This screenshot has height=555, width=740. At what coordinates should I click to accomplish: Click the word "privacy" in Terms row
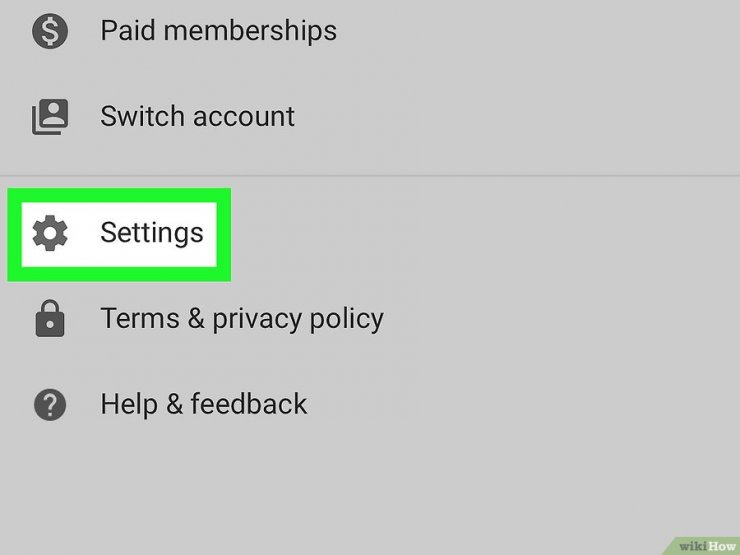257,320
